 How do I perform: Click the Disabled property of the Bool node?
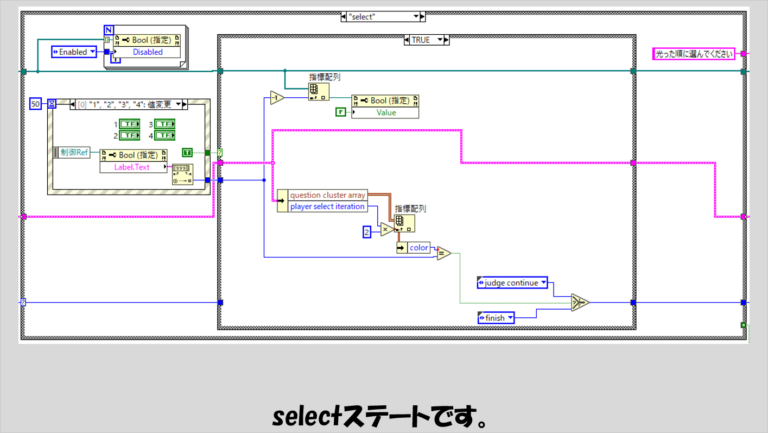147,52
